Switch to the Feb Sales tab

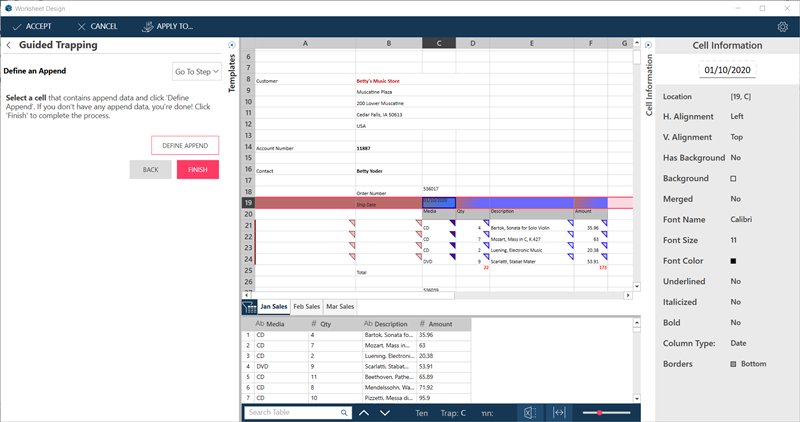[306, 306]
